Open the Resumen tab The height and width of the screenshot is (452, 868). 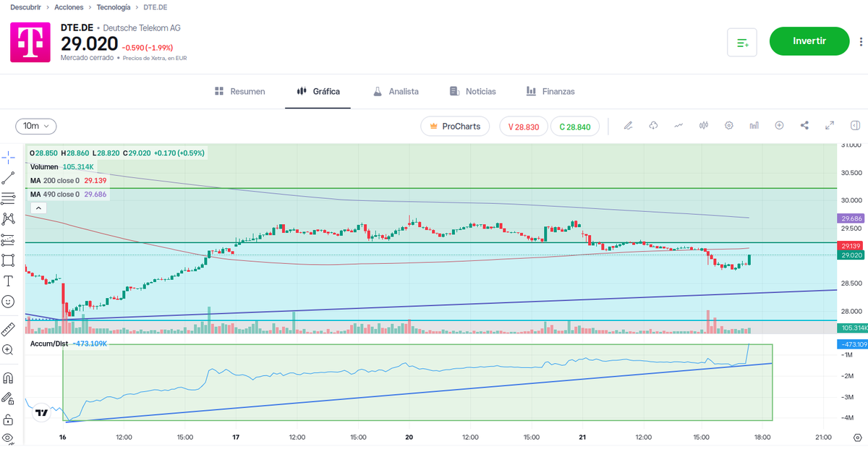click(240, 92)
